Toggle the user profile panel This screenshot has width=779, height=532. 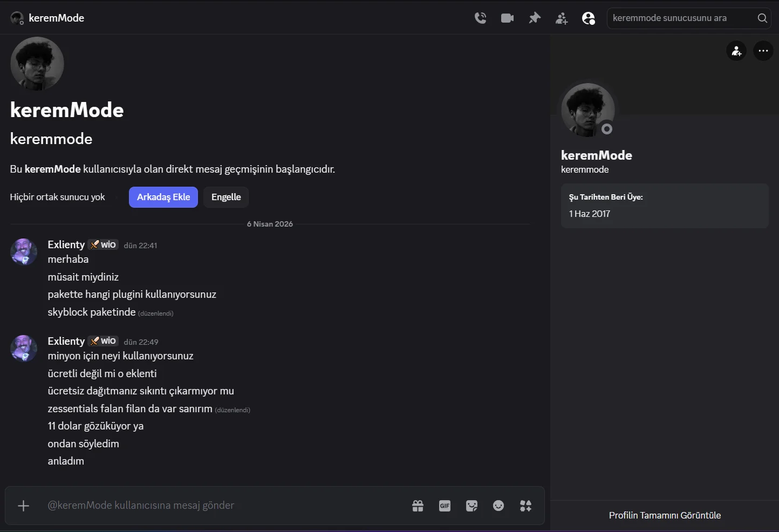click(589, 18)
